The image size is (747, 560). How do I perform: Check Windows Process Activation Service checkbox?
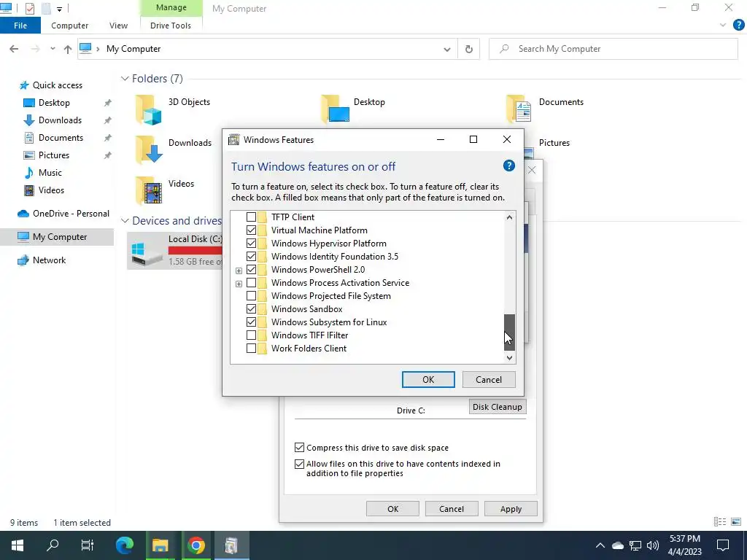click(x=251, y=283)
